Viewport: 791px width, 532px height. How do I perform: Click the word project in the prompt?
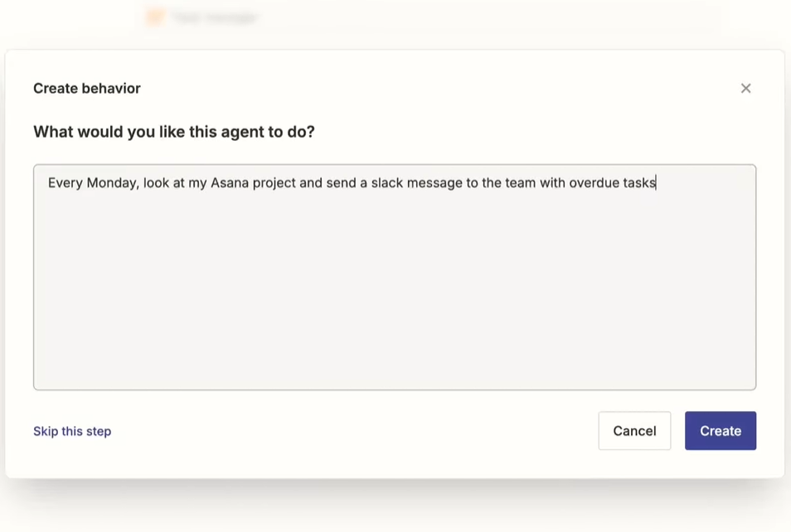pyautogui.click(x=273, y=183)
